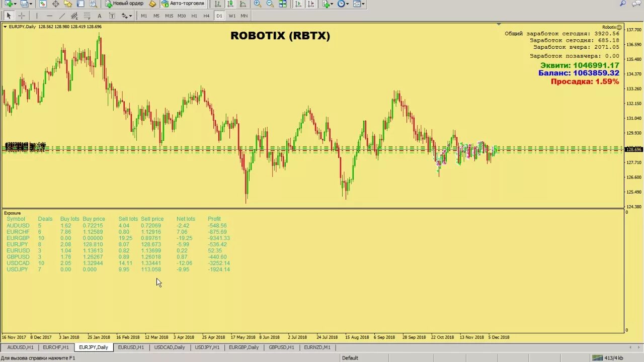
Task: Open the MetaEditor yellow book icon
Action: [152, 4]
